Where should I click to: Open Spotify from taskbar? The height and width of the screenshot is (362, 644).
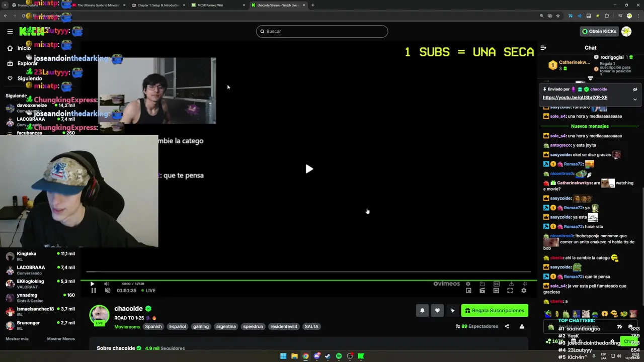tap(339, 356)
